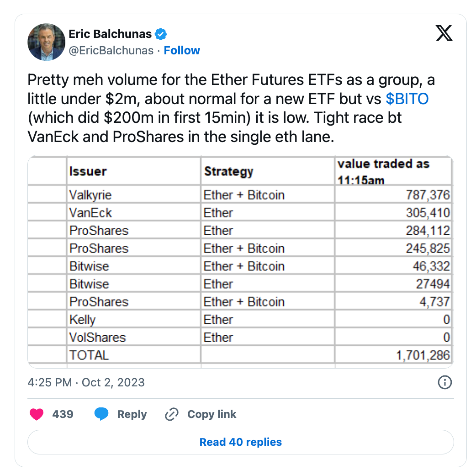The width and height of the screenshot is (476, 475).
Task: Open the 4:25 PM Oct 2, 2023 timestamp
Action: point(86,382)
